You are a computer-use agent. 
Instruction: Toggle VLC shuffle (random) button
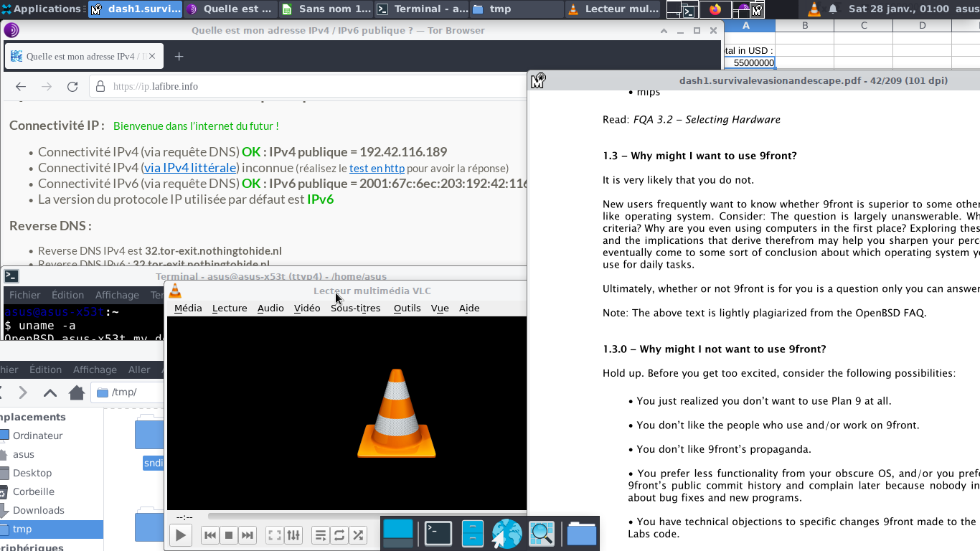pos(358,535)
